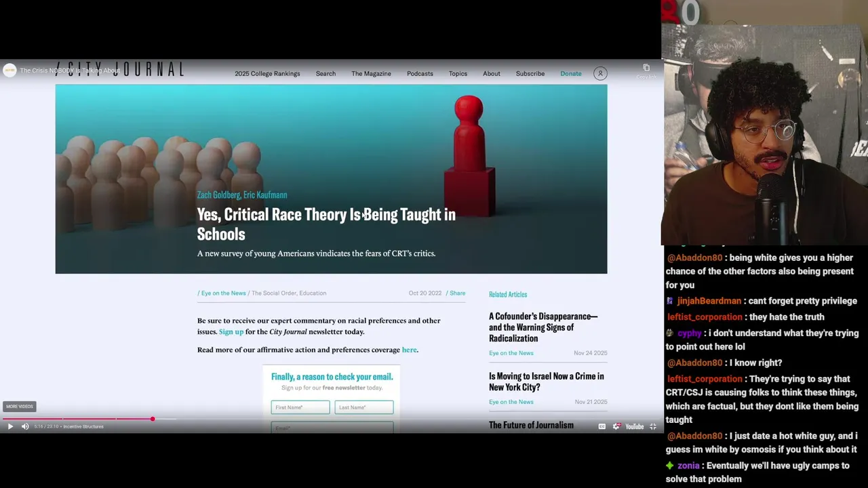The height and width of the screenshot is (488, 868).
Task: Click the Last Name input field
Action: click(x=364, y=407)
